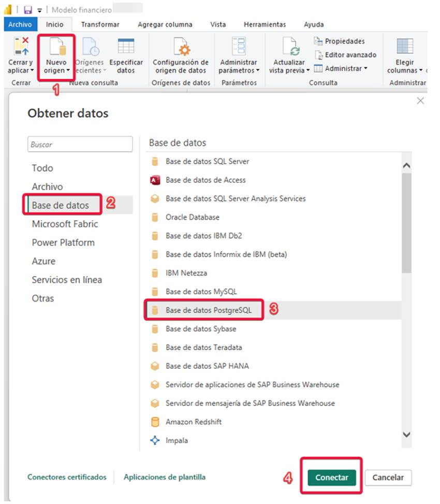Click the connector list scroll down arrow
Viewport: 440px width, 504px height.
pos(406,435)
